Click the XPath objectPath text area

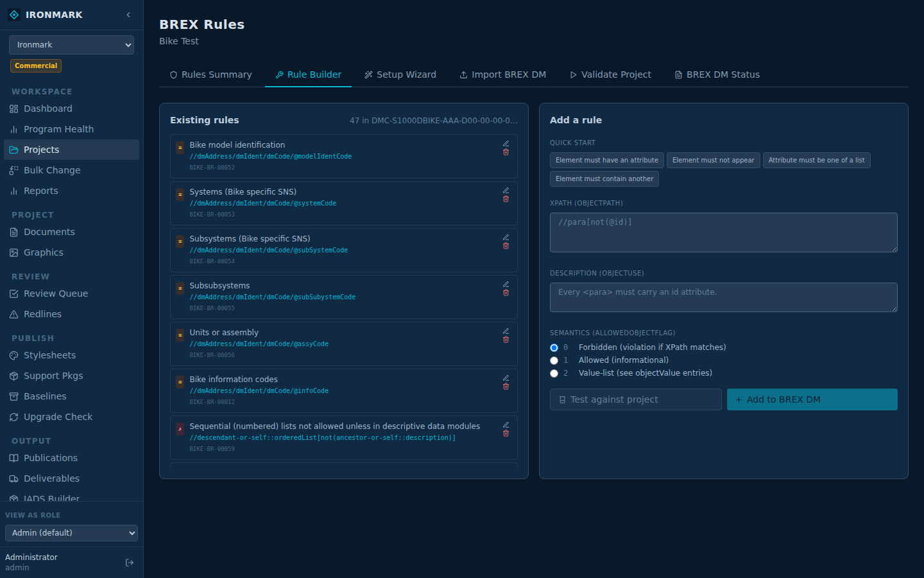(724, 232)
